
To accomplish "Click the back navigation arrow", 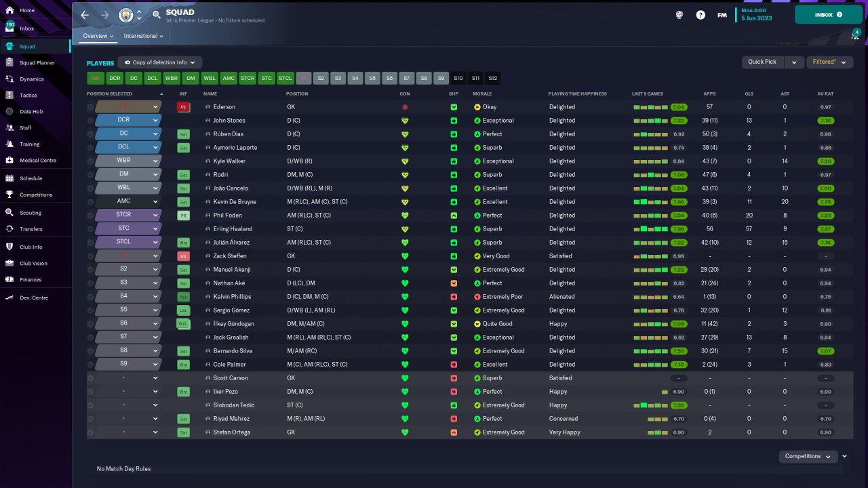I will 85,15.
